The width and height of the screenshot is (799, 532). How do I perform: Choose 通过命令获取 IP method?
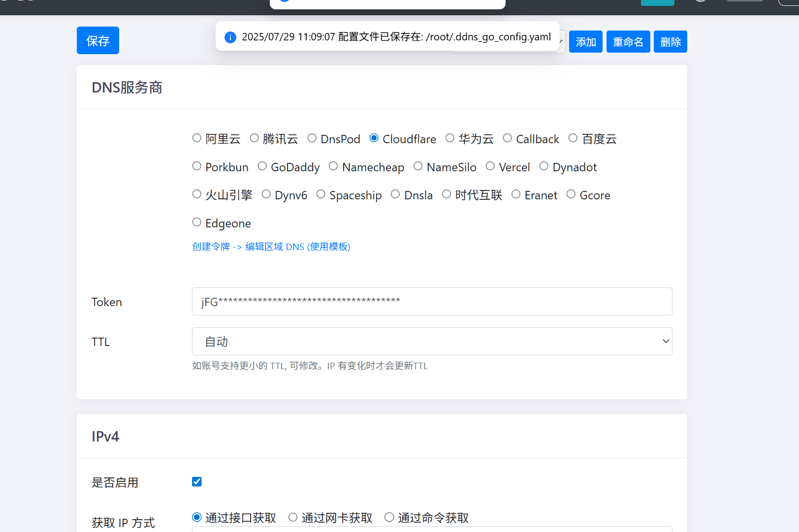tap(390, 517)
